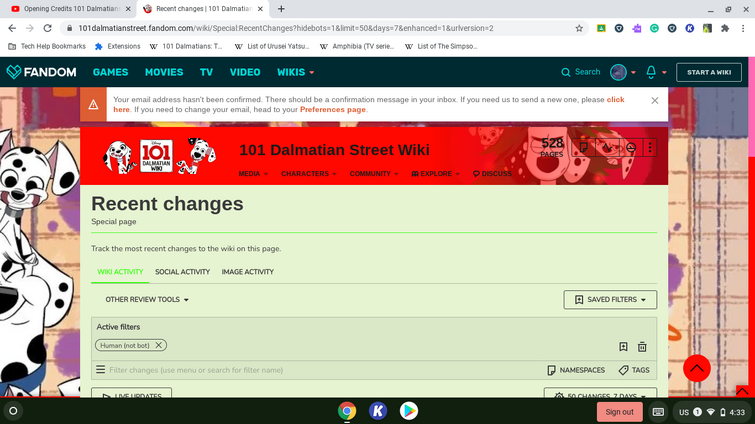
Task: Open the ChromeOS launcher
Action: pyautogui.click(x=13, y=411)
